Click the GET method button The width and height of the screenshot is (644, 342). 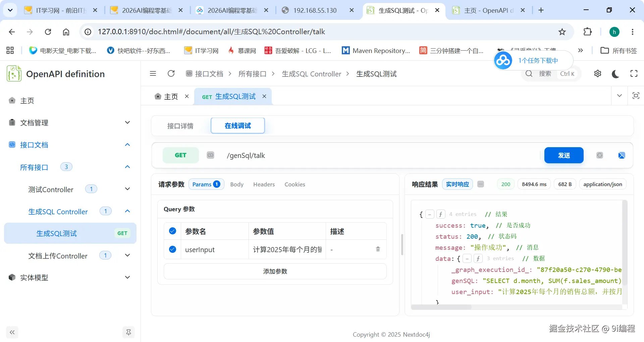point(180,155)
